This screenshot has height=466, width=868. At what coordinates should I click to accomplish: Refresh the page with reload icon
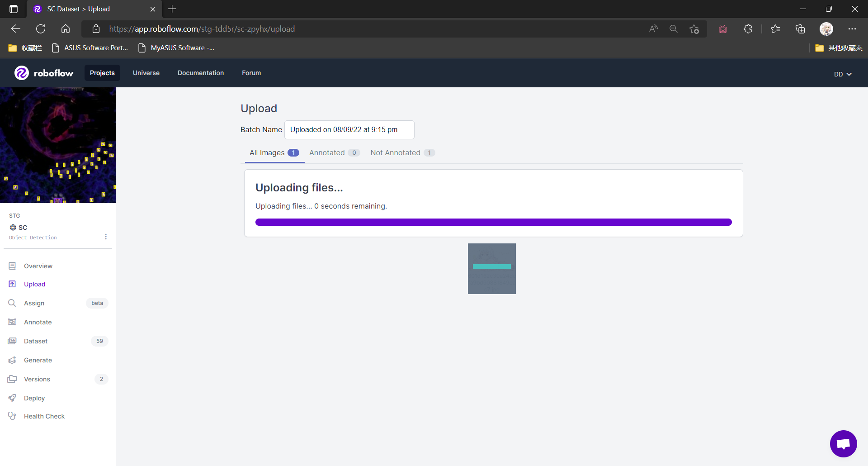pos(41,29)
